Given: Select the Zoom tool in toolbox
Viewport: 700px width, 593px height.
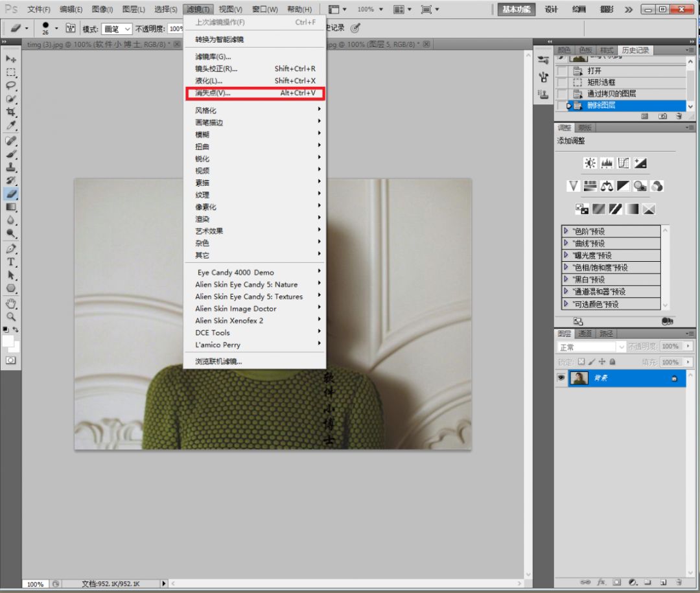Looking at the screenshot, I should pyautogui.click(x=11, y=317).
